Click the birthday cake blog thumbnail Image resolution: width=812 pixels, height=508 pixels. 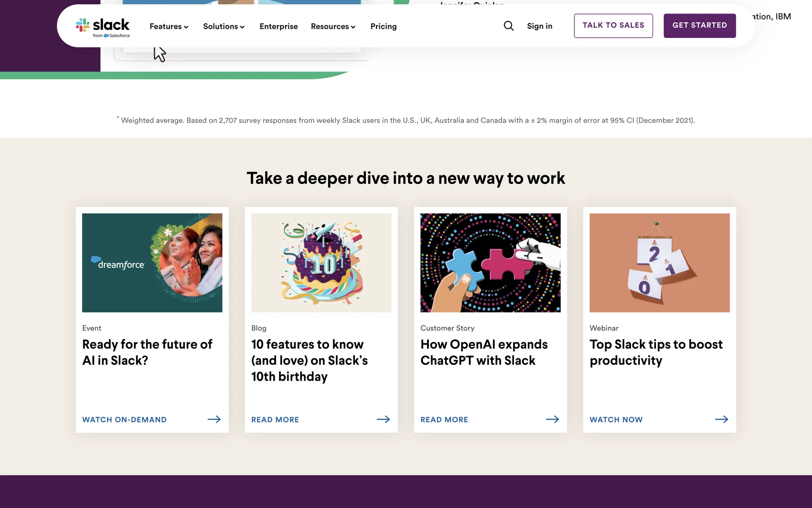click(321, 262)
